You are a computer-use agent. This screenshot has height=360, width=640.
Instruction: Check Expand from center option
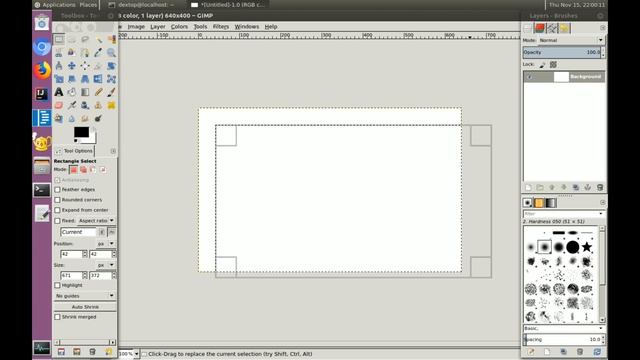58,210
